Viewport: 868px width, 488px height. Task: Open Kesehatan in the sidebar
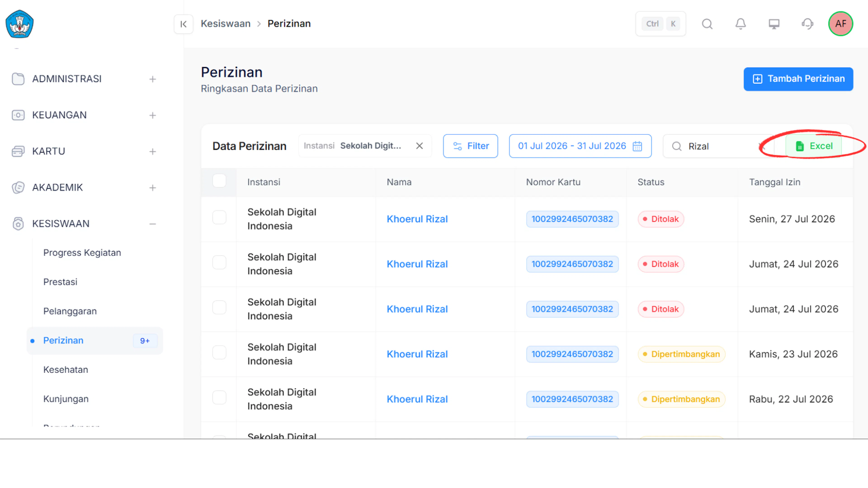[66, 370]
